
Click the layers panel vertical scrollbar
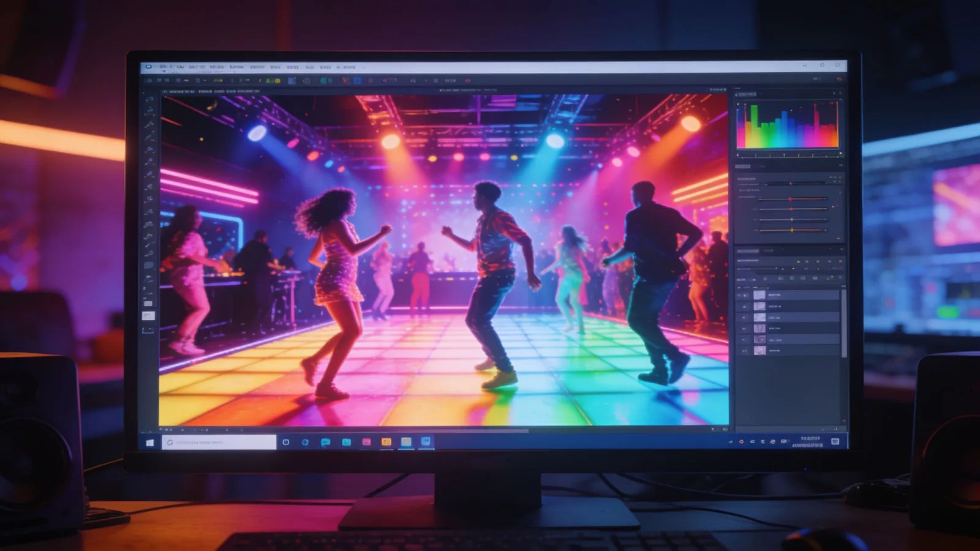(x=844, y=323)
